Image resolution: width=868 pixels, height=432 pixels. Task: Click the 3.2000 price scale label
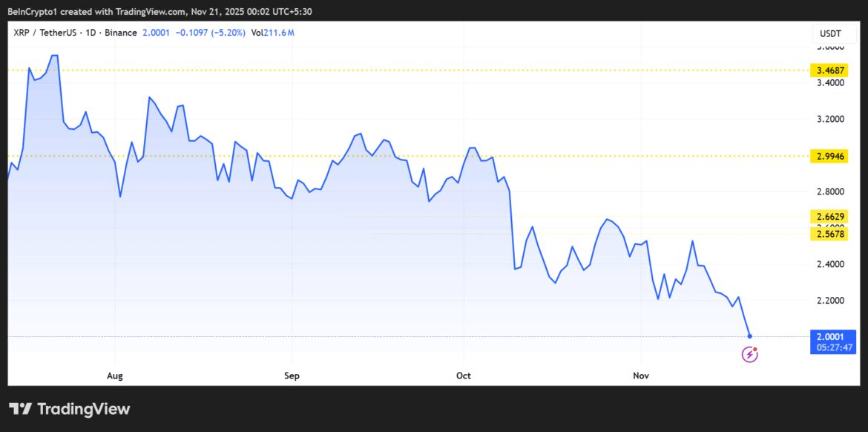[x=831, y=119]
